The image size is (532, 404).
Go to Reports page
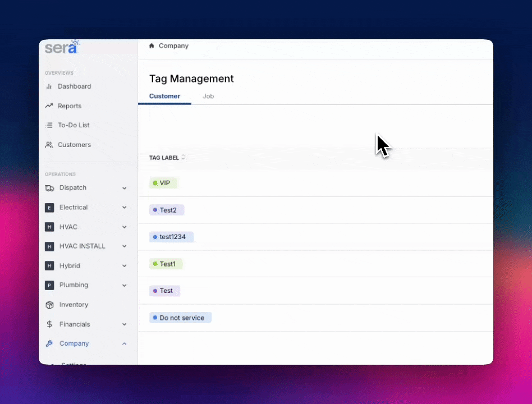point(70,106)
